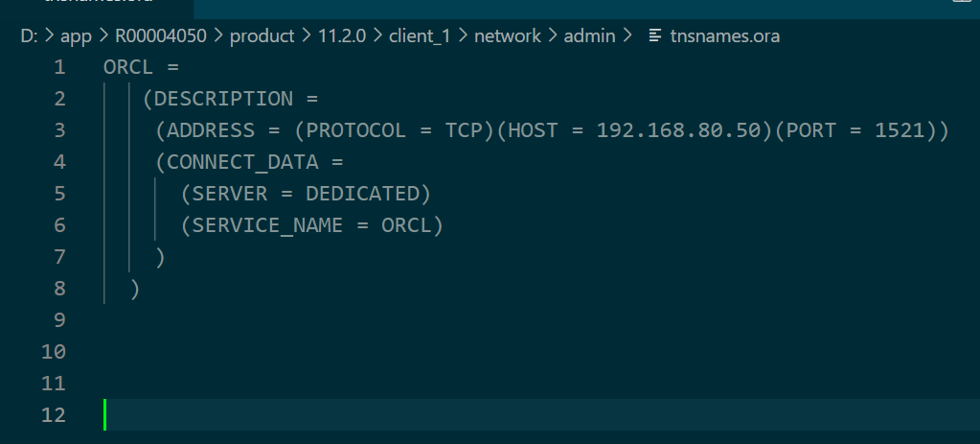Image resolution: width=980 pixels, height=444 pixels.
Task: Select the product breadcrumb segment
Action: pos(262,36)
